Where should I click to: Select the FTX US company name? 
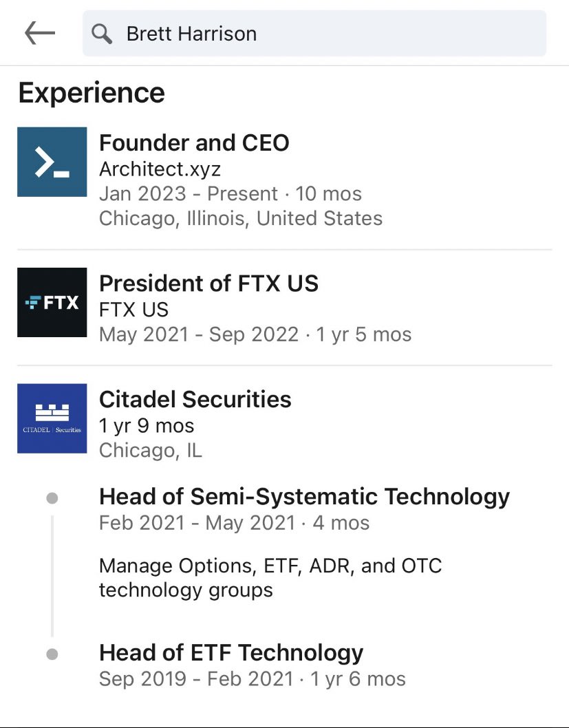tap(133, 309)
